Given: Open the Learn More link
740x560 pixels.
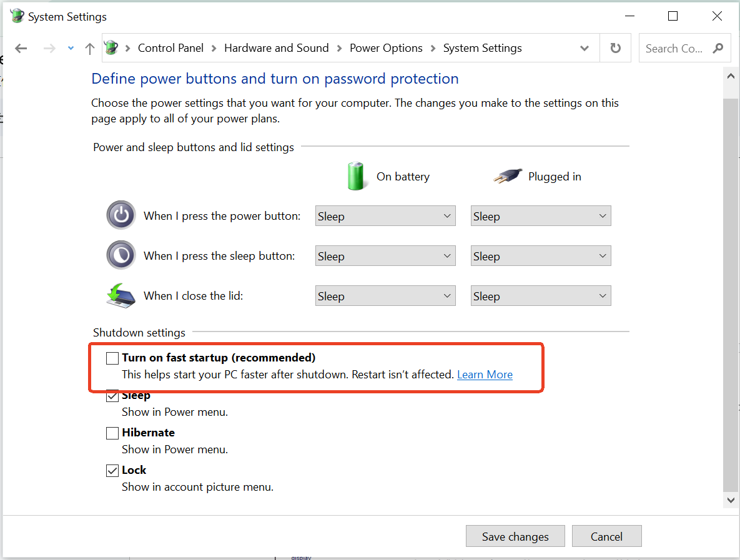Looking at the screenshot, I should 485,375.
